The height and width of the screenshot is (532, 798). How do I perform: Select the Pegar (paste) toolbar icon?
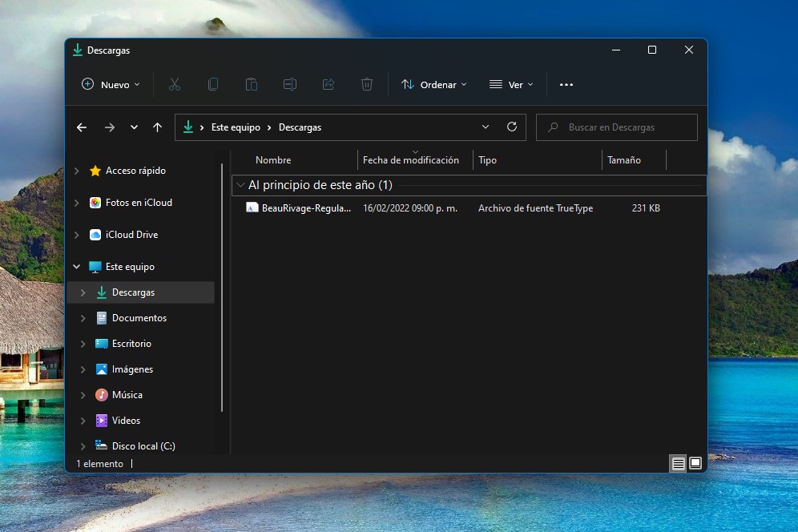251,84
